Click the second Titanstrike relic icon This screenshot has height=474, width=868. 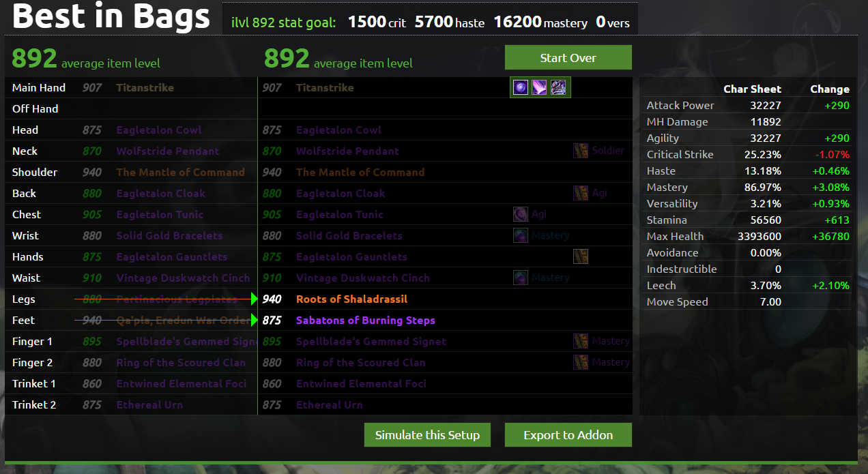(x=540, y=87)
